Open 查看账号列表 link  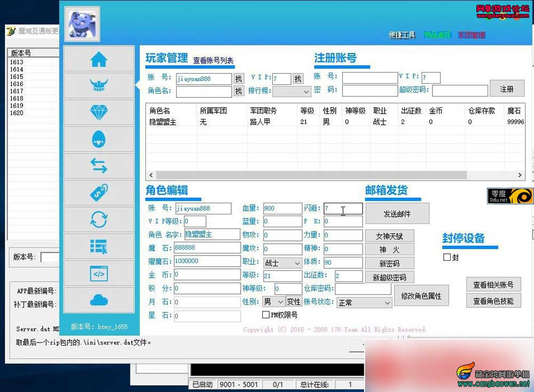pyautogui.click(x=213, y=61)
